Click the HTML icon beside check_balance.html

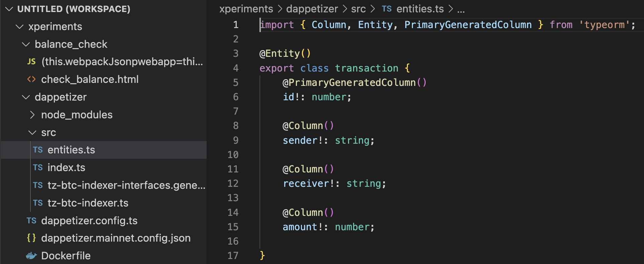[31, 80]
